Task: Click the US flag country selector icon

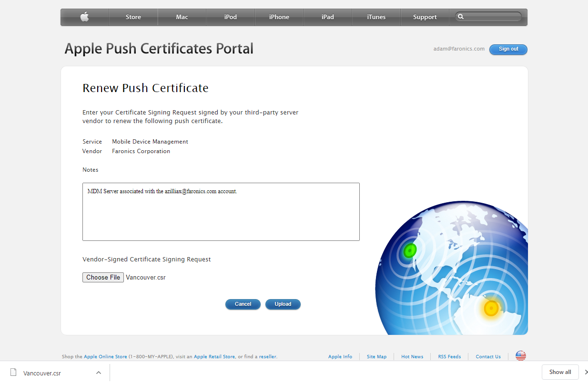Action: point(521,356)
